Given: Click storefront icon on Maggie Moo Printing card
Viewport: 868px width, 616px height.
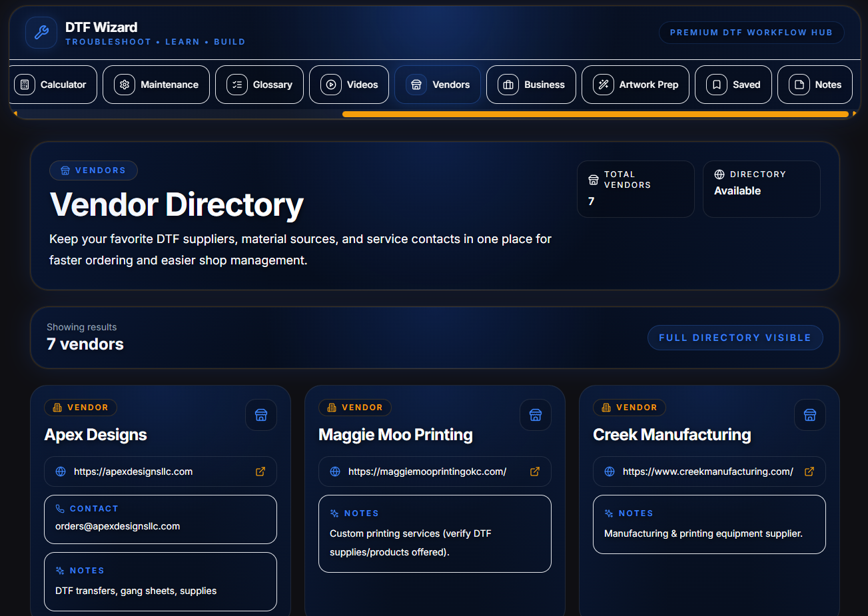Looking at the screenshot, I should point(536,415).
